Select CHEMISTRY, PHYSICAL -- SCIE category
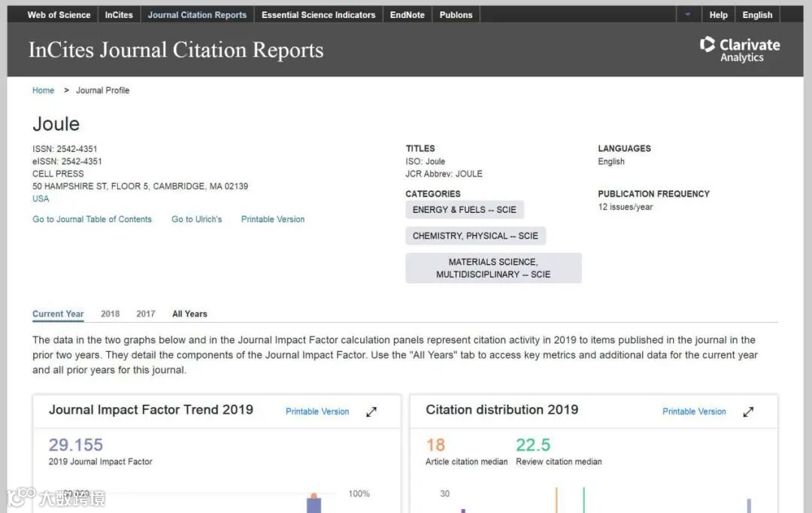812x513 pixels. pos(475,235)
